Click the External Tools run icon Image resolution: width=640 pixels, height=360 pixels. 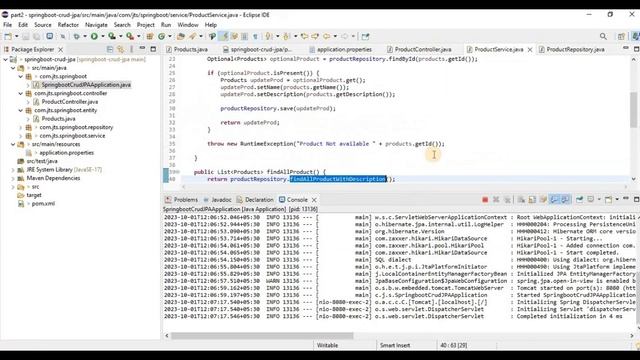click(x=130, y=36)
